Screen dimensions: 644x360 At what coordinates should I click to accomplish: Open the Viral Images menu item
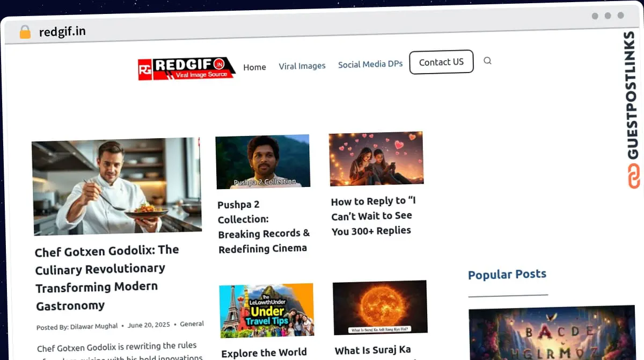pos(302,66)
